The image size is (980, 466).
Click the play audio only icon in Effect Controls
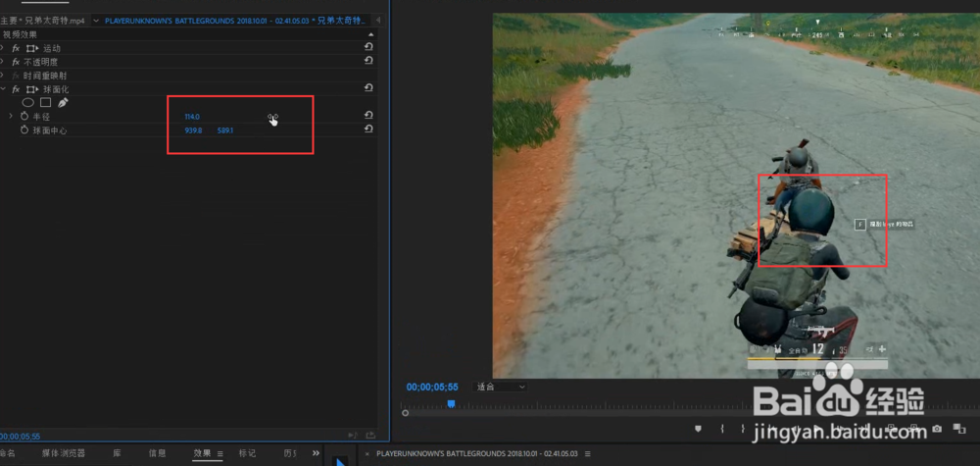click(x=353, y=436)
